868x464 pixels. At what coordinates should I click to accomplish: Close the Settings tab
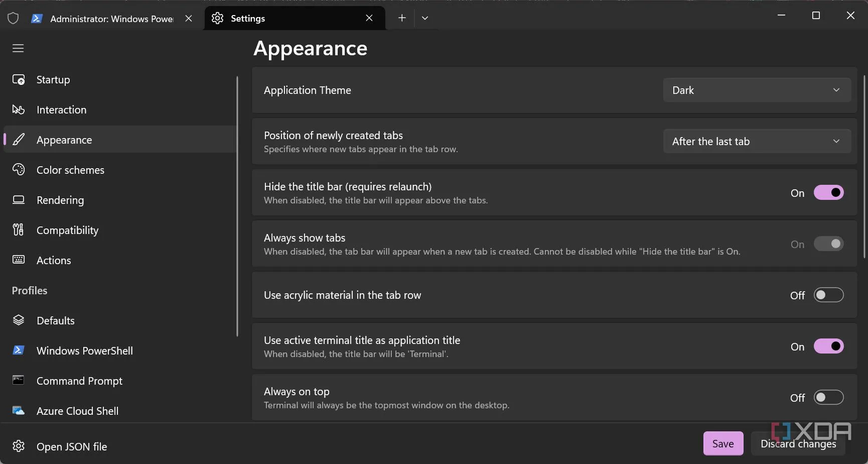coord(369,18)
